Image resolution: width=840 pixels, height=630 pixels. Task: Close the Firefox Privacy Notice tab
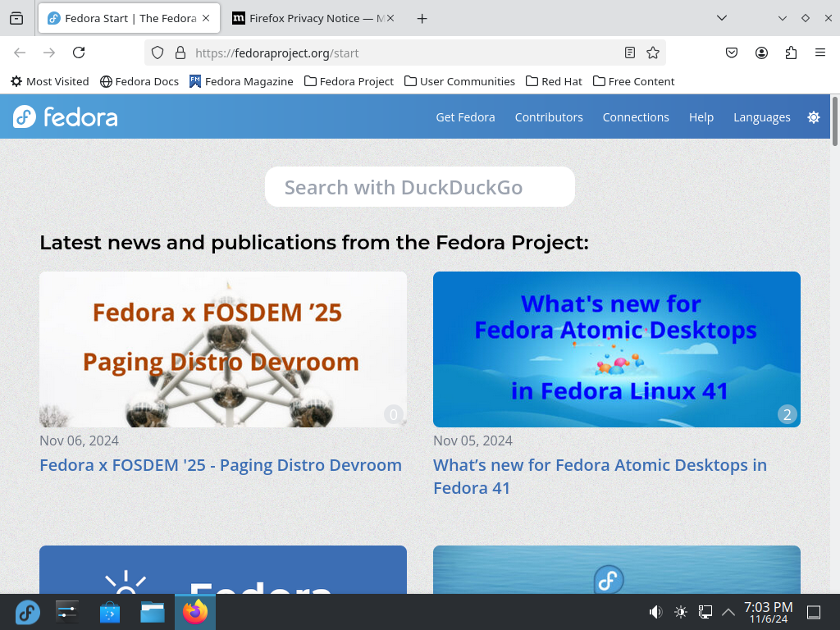click(390, 18)
